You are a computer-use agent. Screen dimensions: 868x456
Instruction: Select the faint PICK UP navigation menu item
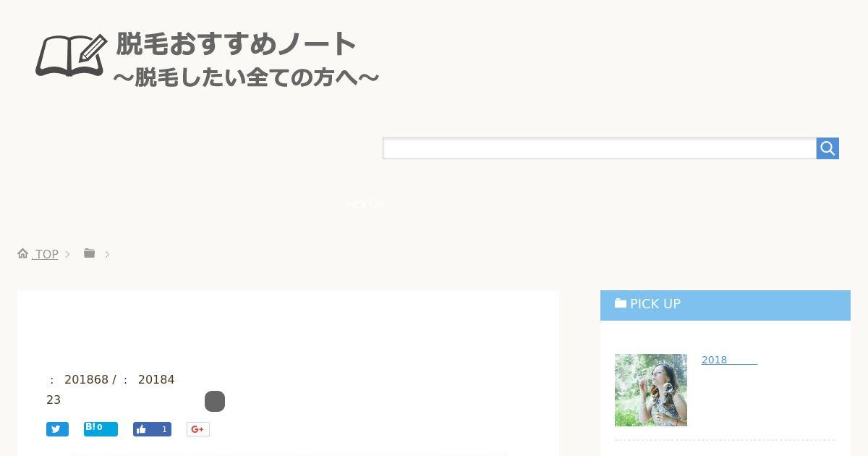coord(365,205)
